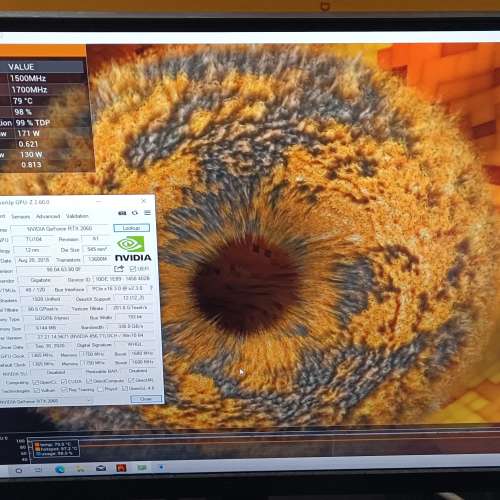The width and height of the screenshot is (500, 500).
Task: Click the Technology field showing 12 nm
Action: [32, 250]
